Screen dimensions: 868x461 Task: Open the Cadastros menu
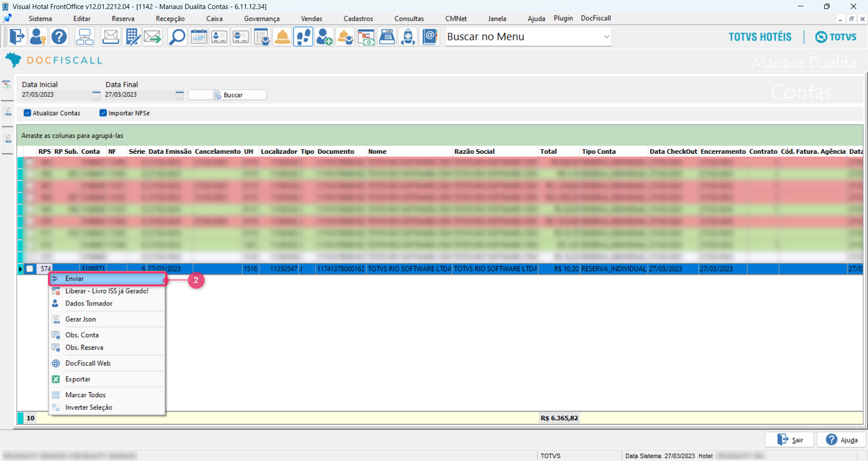click(x=358, y=19)
